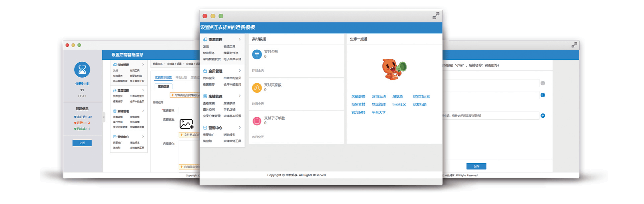Click the gray minus circle icon on right window
Screen dimensions: 644x204
point(543,83)
